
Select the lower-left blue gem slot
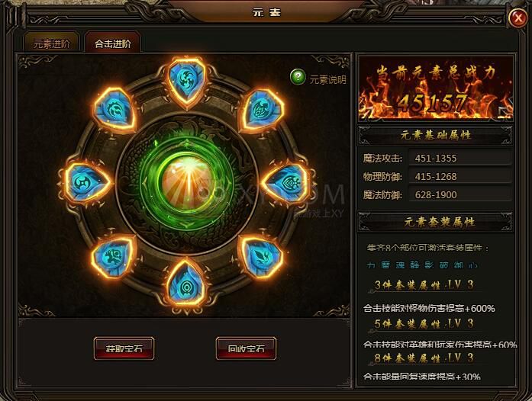(x=113, y=256)
